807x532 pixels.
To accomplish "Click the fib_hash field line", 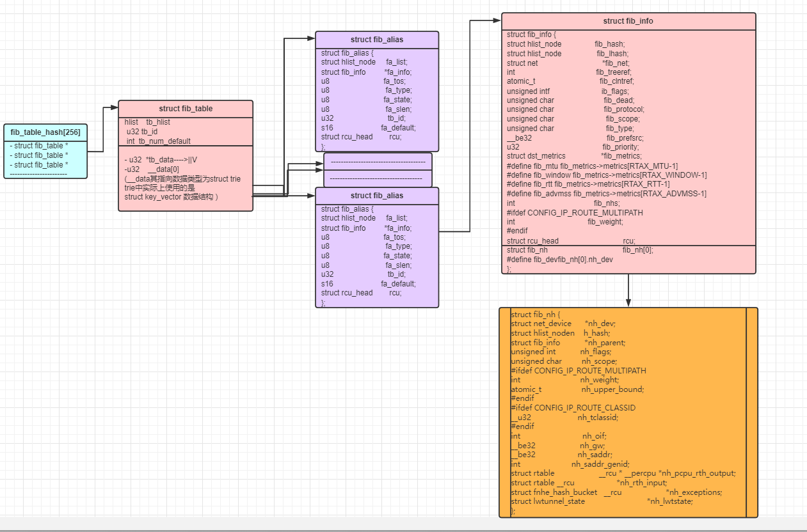I will coord(566,44).
